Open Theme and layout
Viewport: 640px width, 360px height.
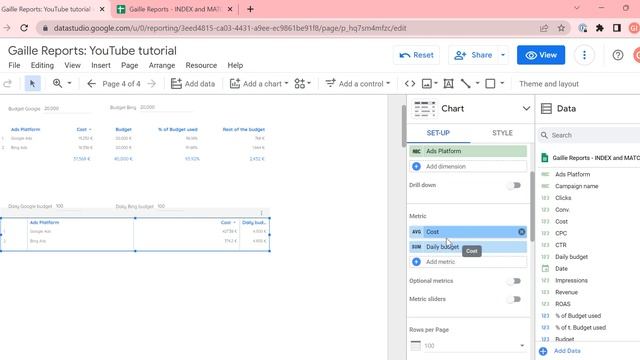pyautogui.click(x=549, y=84)
